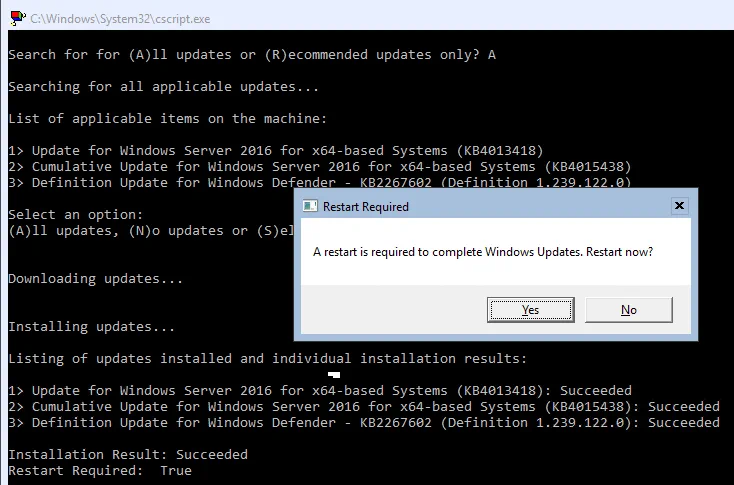Click the 'Search for (A)ll updates' prompt line

(252, 55)
